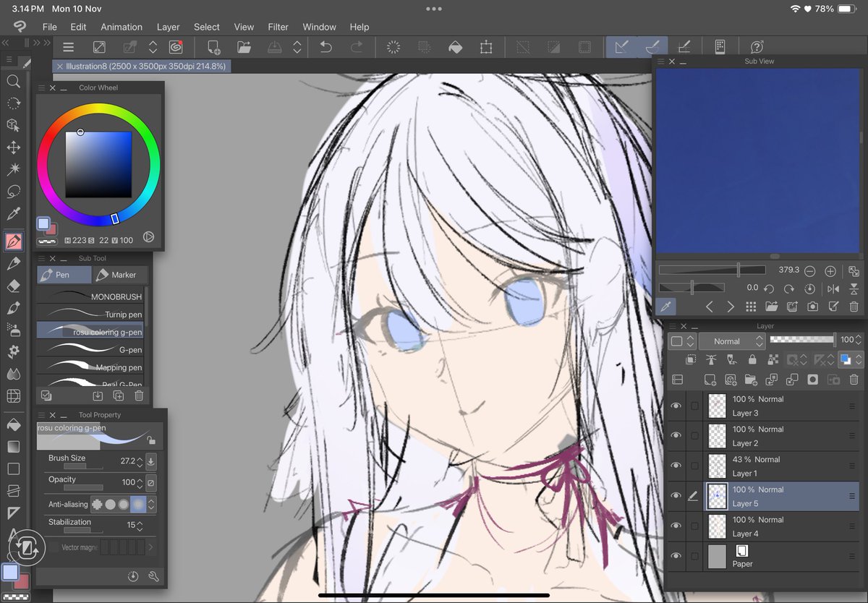Select the Gradient tool in left toolbar
Image resolution: width=868 pixels, height=603 pixels.
13,447
